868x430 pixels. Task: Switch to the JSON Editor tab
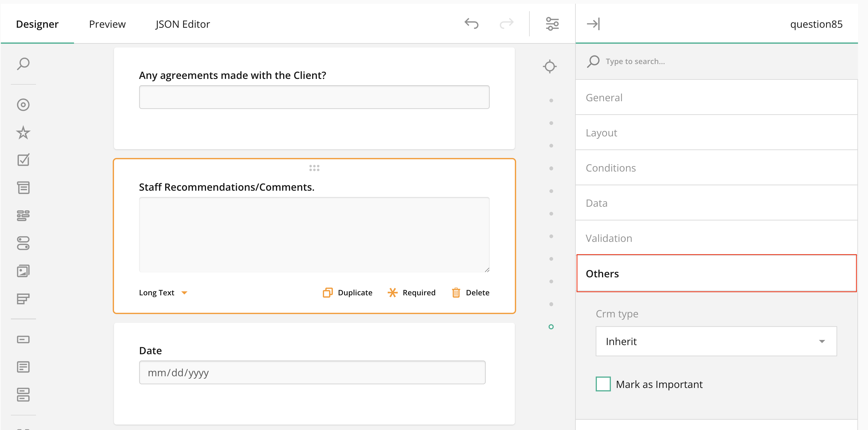coord(182,24)
